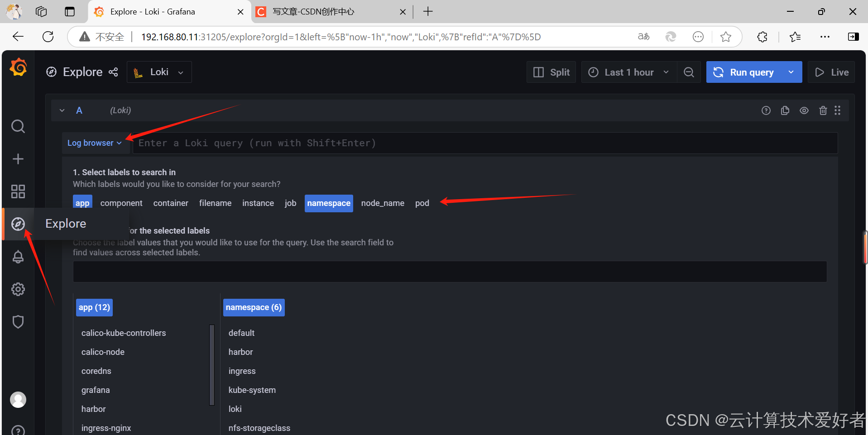Show query help for query A
The image size is (868, 435).
coord(766,110)
